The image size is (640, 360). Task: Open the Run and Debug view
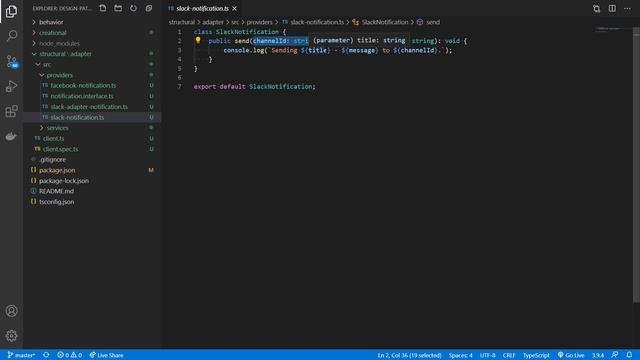(11, 86)
